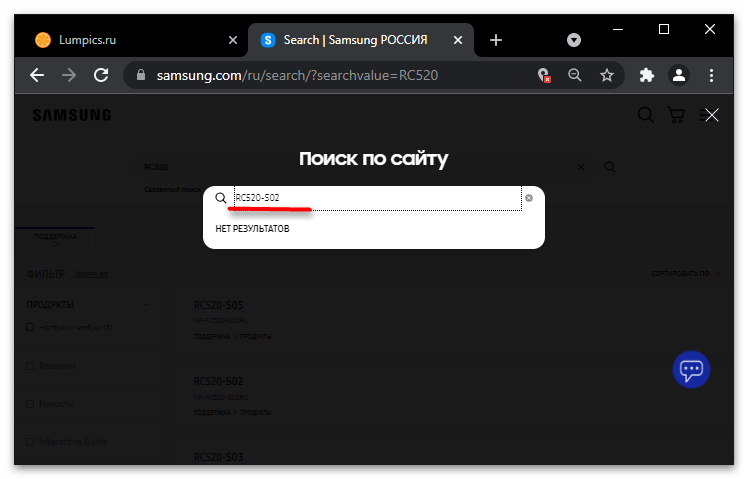
Task: Clear the popup search field text
Action: [x=529, y=198]
